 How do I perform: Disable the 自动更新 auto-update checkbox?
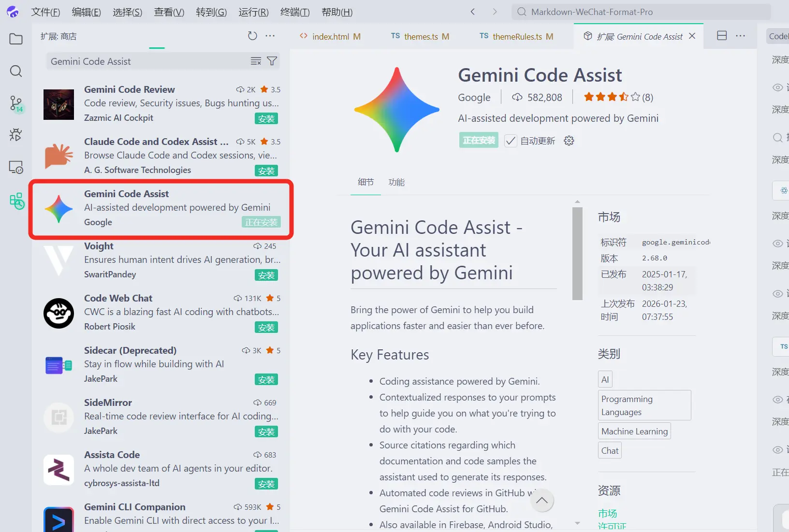pyautogui.click(x=511, y=141)
